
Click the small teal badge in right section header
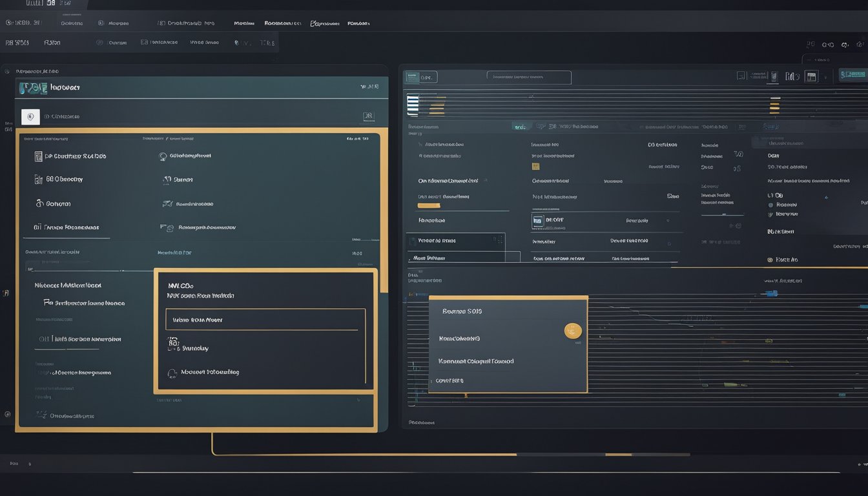point(520,127)
